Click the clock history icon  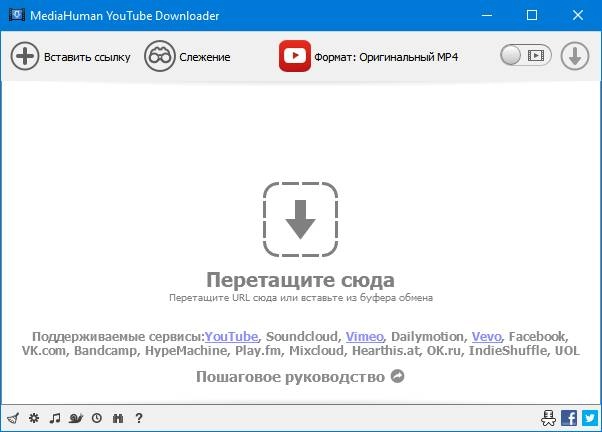pos(97,418)
